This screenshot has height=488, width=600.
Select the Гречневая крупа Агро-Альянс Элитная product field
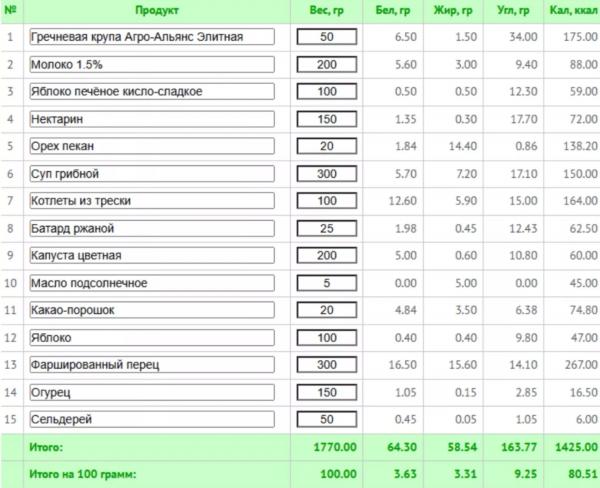[x=152, y=37]
